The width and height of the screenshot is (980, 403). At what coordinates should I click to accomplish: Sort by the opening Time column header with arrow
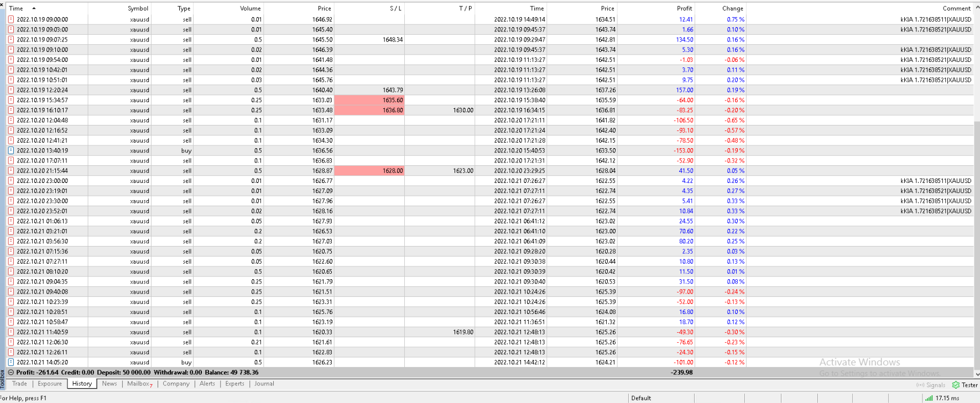[23, 8]
